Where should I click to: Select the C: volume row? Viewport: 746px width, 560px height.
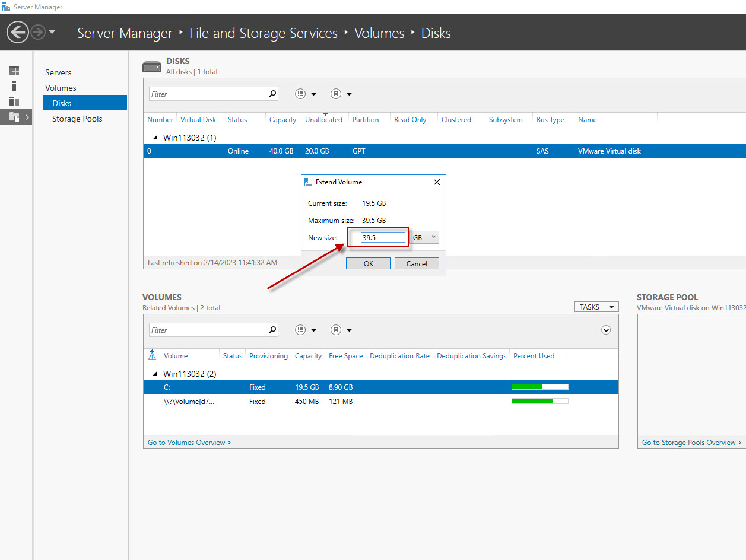380,387
